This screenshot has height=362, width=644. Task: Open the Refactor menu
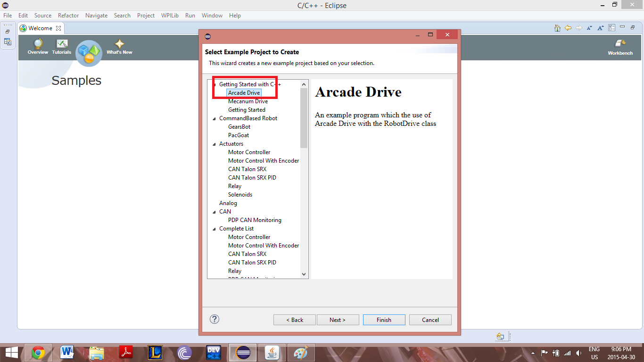pos(68,16)
